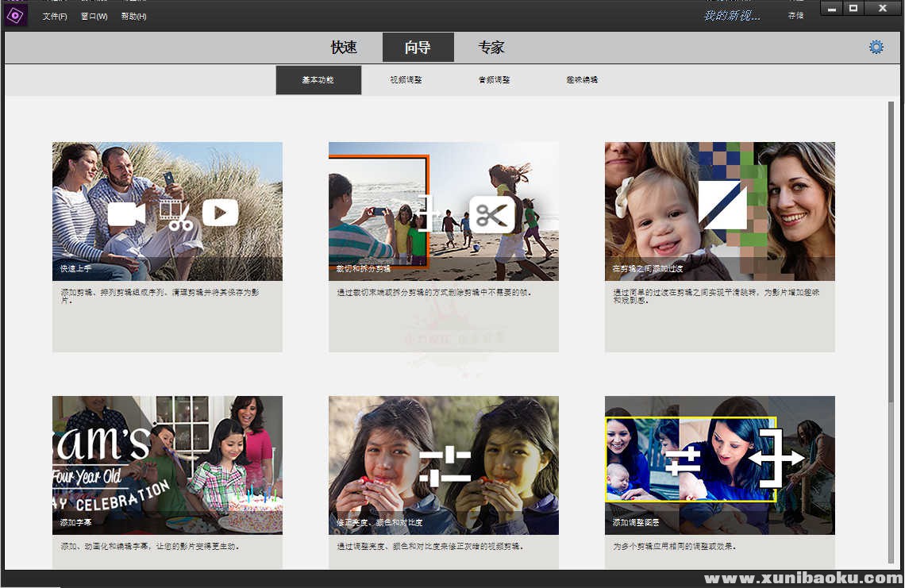Select the 音频调整 sub-tab
Viewport: 905px width, 588px height.
coord(494,80)
